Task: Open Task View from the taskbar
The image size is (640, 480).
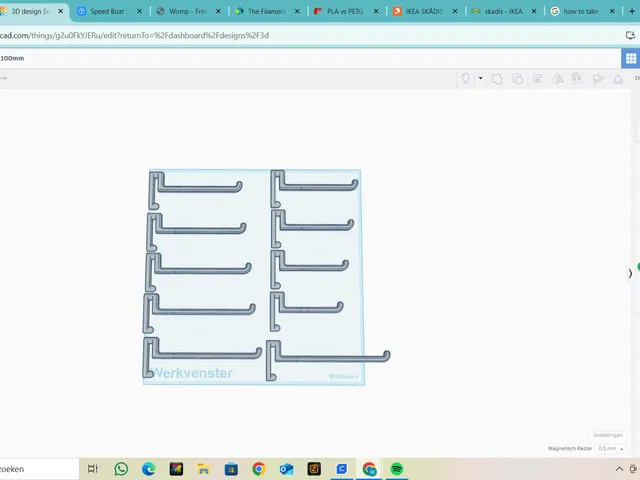Action: click(x=93, y=469)
